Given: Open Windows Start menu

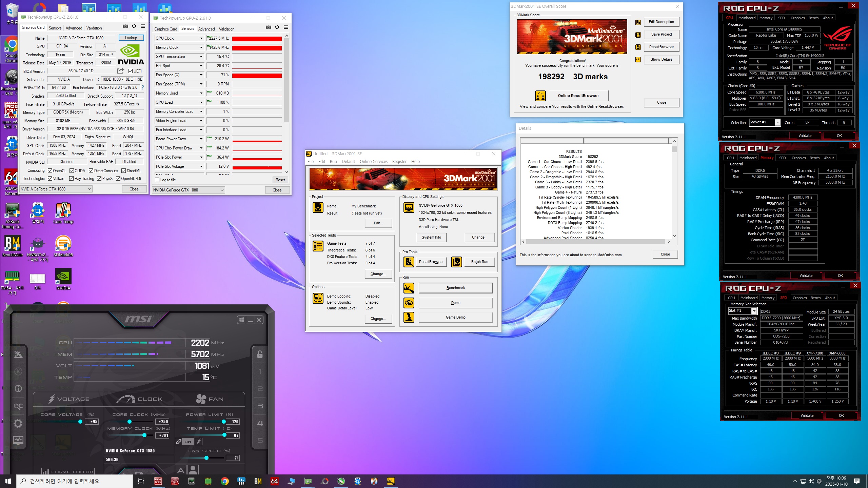Looking at the screenshot, I should 8,481.
